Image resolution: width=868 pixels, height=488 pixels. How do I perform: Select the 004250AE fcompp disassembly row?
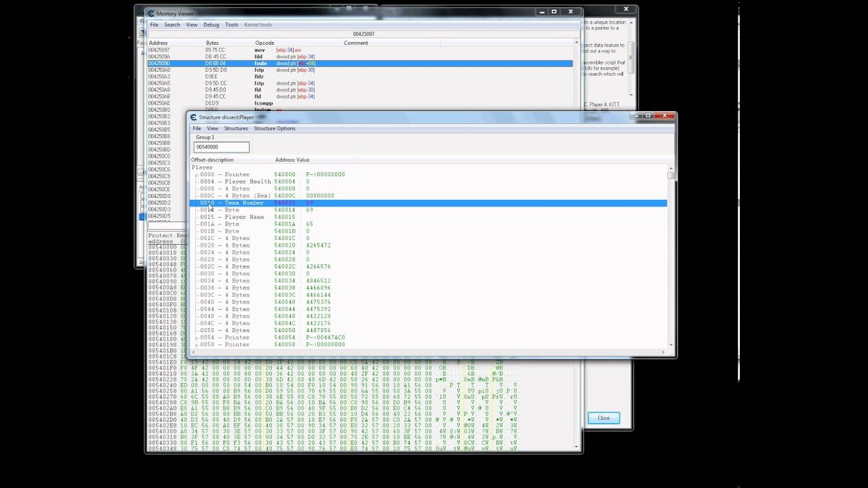click(x=360, y=103)
